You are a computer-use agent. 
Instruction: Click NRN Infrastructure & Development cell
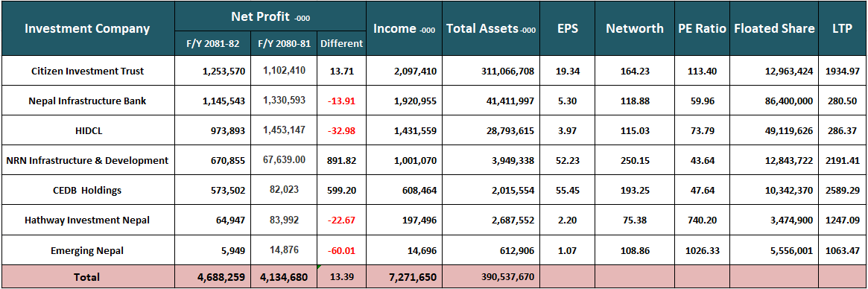(x=87, y=161)
